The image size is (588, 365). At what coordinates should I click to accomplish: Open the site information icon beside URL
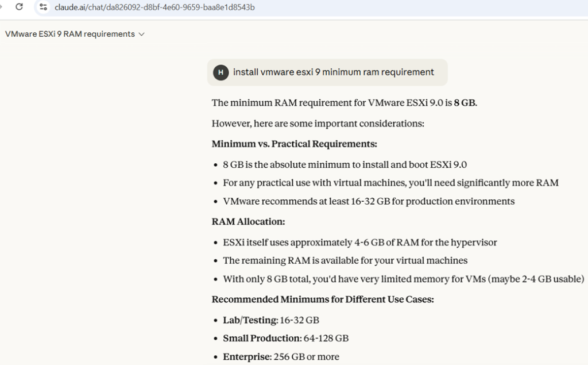tap(43, 7)
